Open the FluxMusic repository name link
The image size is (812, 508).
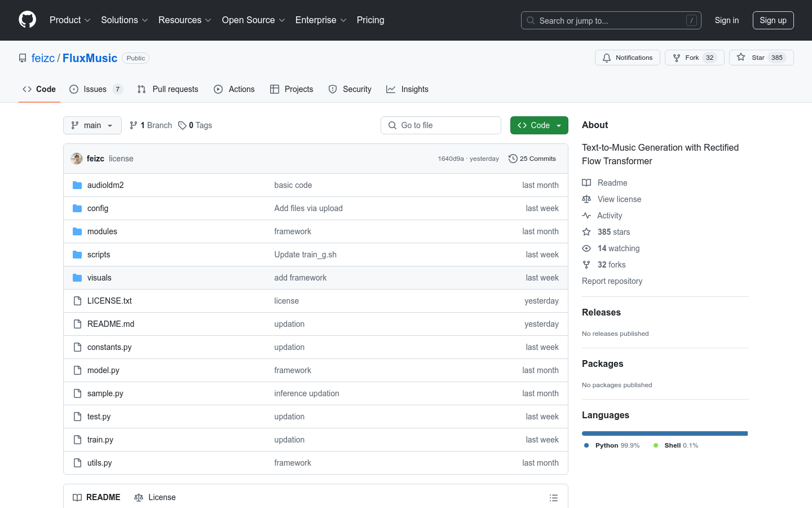90,58
